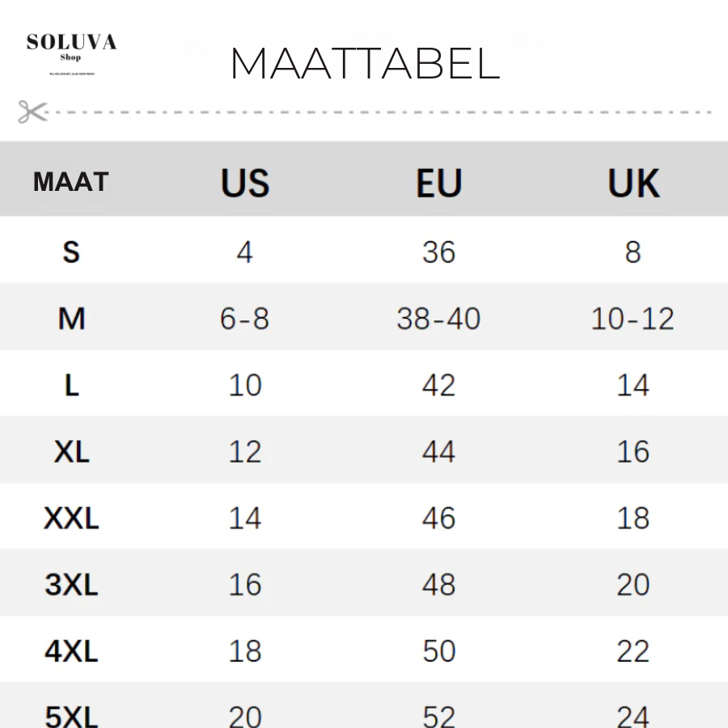Click the XL size row label

tap(71, 451)
